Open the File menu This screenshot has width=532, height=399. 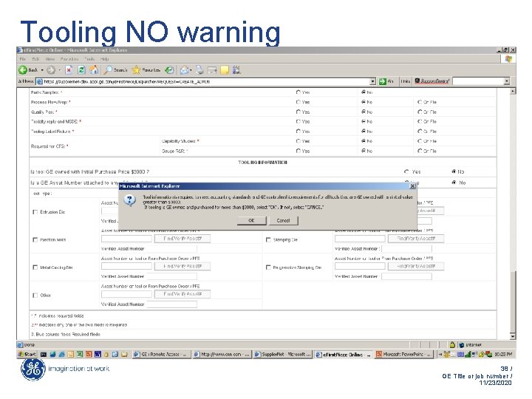click(22, 59)
